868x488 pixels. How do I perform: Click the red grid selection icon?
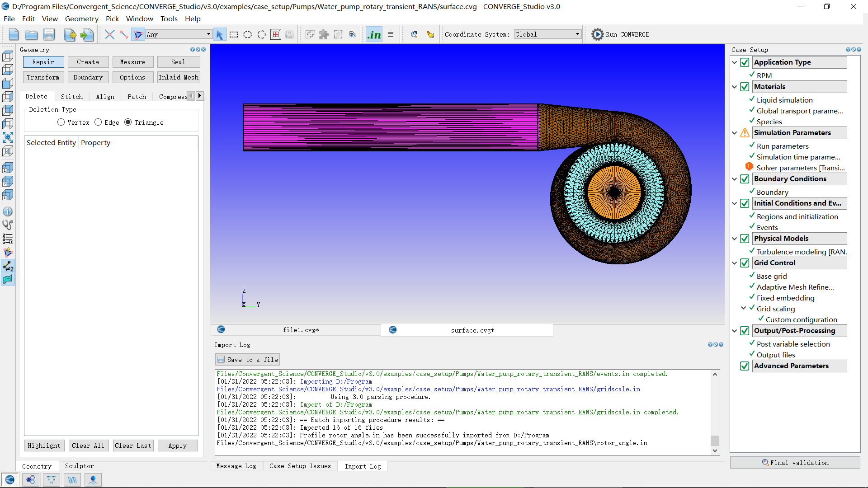[276, 34]
